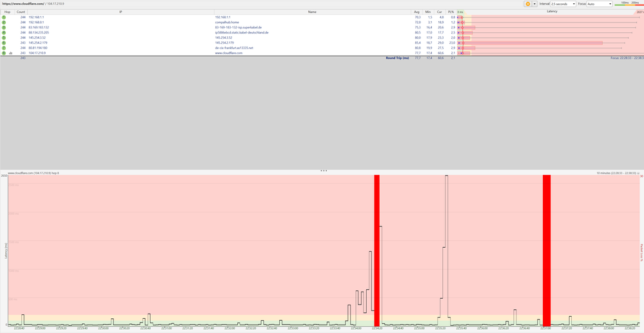
Task: Click 192.168.1.1 in the Name column
Action: click(x=222, y=17)
